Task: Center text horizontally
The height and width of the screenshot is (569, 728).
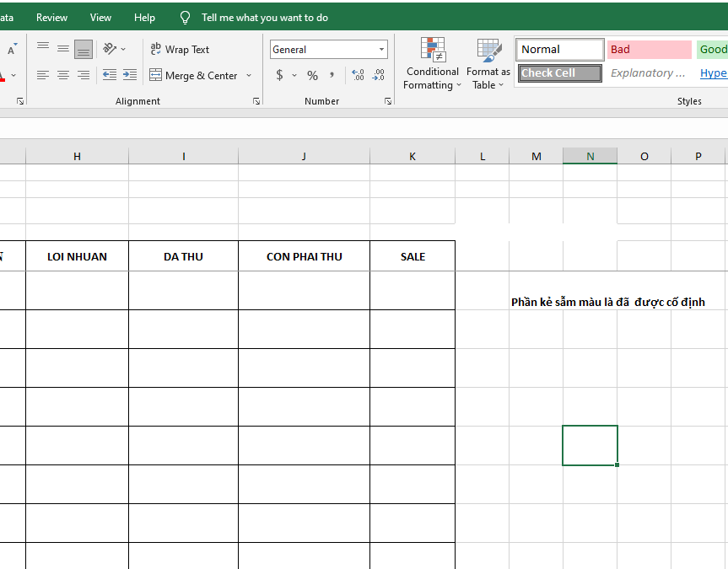Action: point(63,75)
